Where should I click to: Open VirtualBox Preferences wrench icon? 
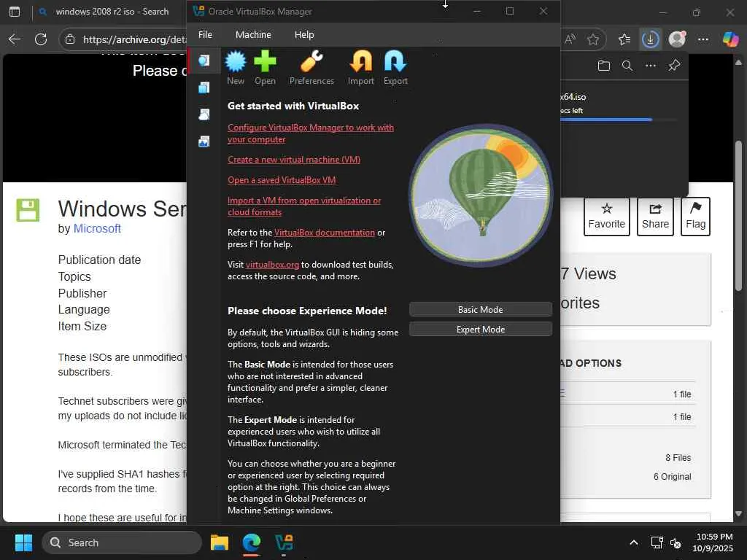[311, 61]
